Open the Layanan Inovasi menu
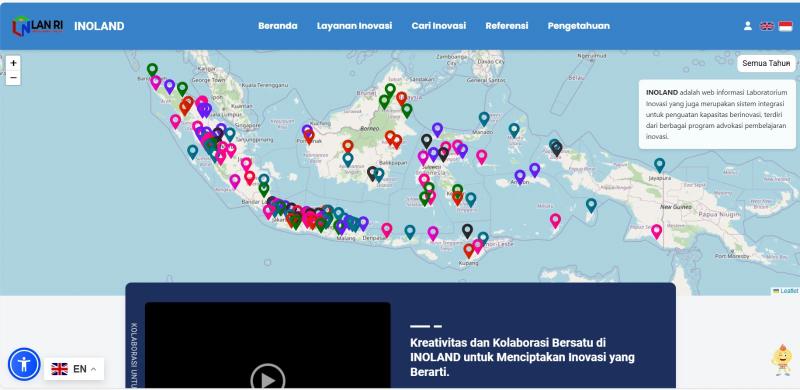Viewport: 800px width, 390px height. [354, 26]
